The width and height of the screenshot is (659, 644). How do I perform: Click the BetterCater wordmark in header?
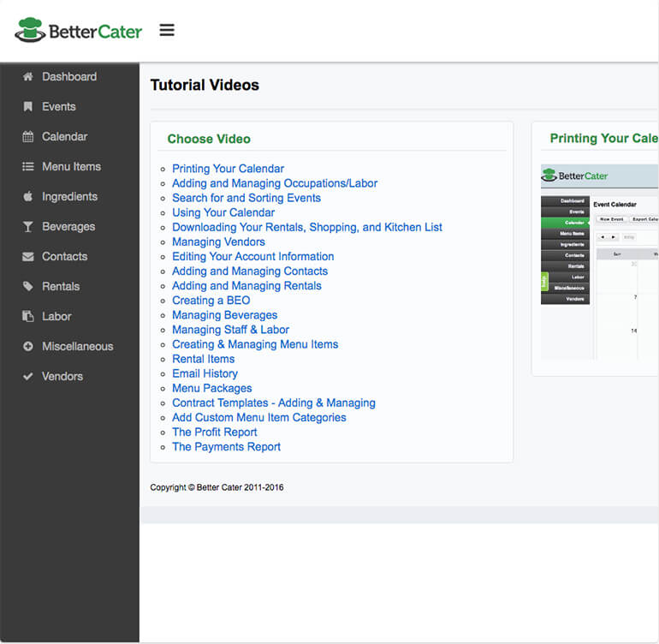click(95, 32)
